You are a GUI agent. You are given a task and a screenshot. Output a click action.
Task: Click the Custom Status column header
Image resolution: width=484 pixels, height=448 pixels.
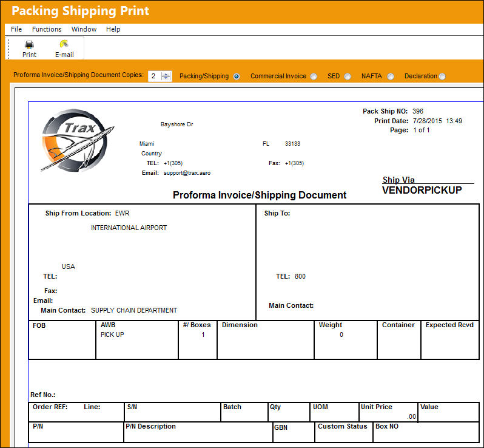coord(342,426)
